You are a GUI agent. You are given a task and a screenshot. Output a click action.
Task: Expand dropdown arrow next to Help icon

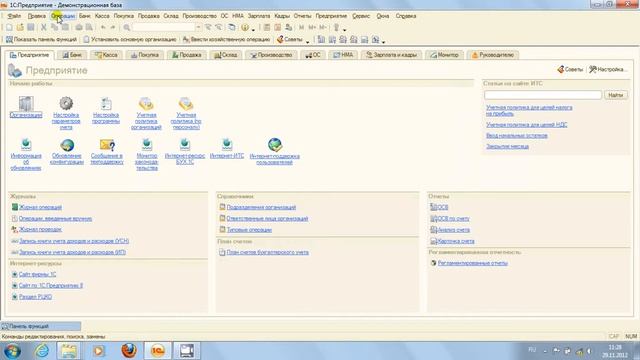(253, 29)
